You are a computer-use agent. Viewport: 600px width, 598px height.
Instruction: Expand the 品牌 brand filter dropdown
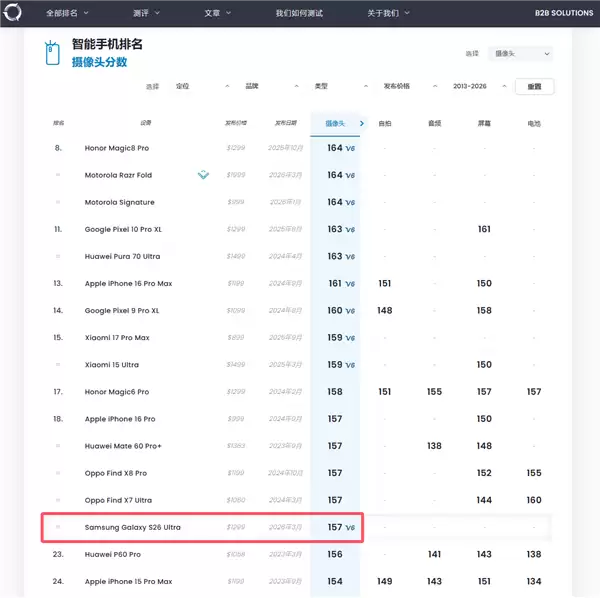pyautogui.click(x=271, y=87)
